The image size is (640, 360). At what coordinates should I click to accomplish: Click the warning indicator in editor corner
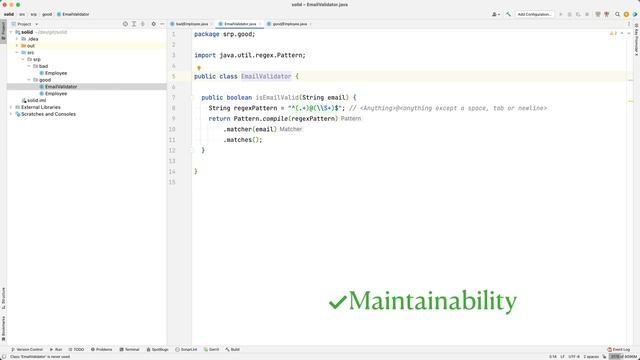pyautogui.click(x=613, y=33)
